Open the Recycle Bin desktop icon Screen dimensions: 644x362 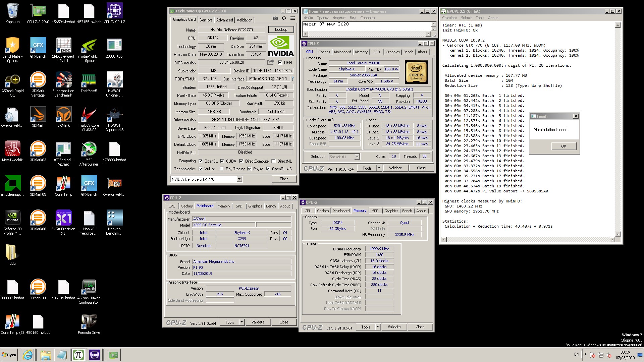click(x=12, y=13)
